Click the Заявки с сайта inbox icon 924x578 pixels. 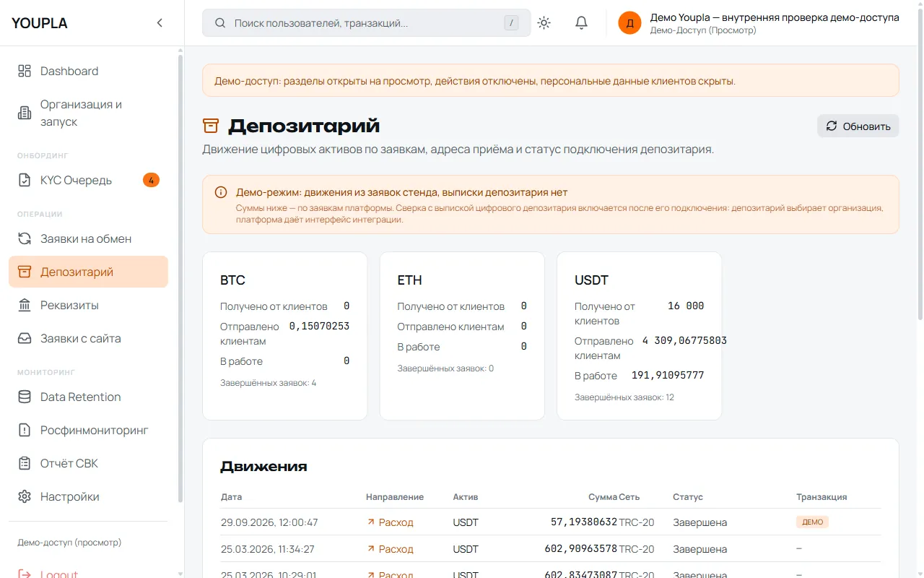pos(25,338)
